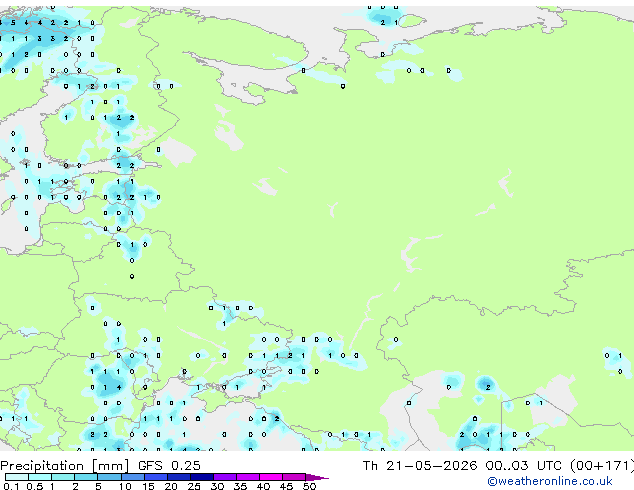Screen dimensions: 634x490
Task: Click the legend swatch for 2 to 5 mm
Action: [86, 477]
